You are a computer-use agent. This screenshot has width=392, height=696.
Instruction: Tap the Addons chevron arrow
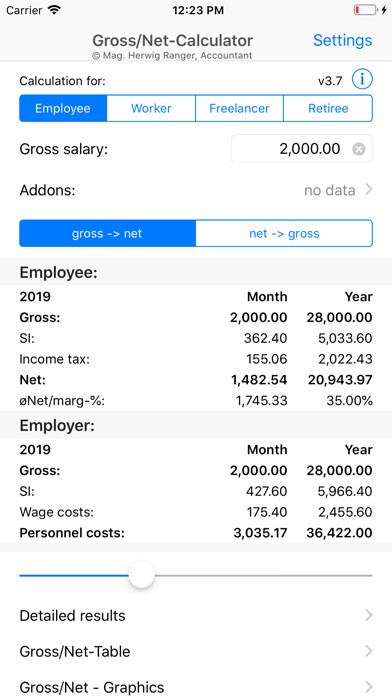coord(368,190)
